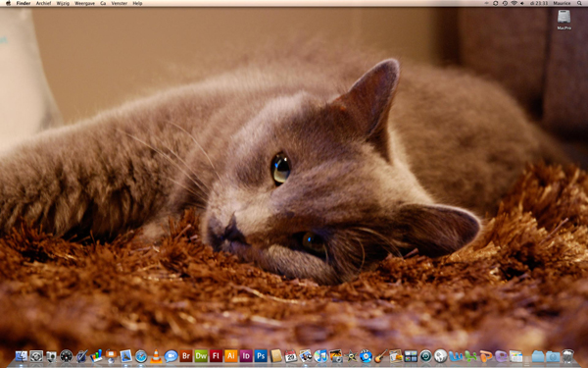Click the clock showing di 23:33
588x368 pixels.
coord(539,3)
